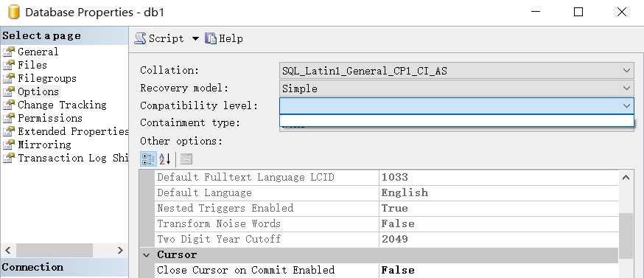644x278 pixels.
Task: Go to the Permissions page
Action: coord(49,118)
